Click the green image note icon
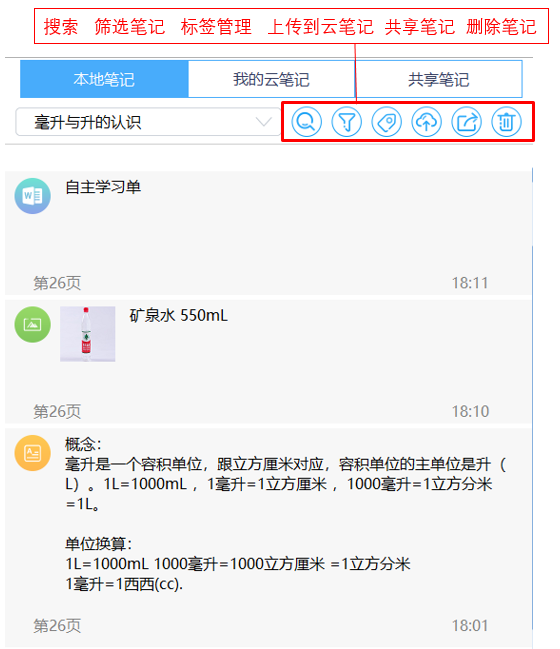This screenshot has width=560, height=649. (x=33, y=324)
